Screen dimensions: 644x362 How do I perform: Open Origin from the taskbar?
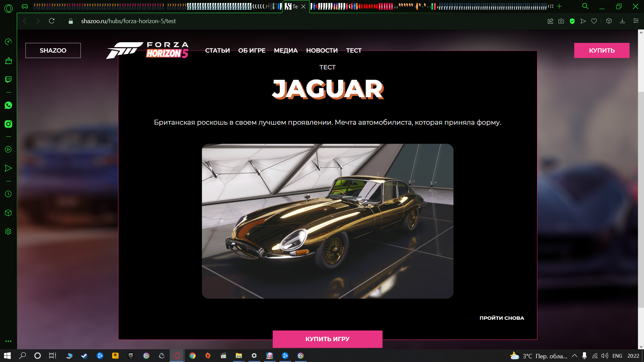[x=208, y=356]
